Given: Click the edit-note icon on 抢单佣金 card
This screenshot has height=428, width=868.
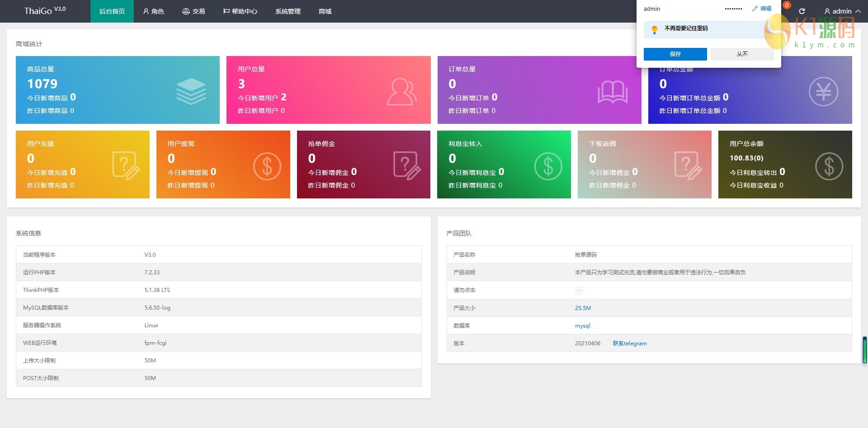Looking at the screenshot, I should (407, 166).
